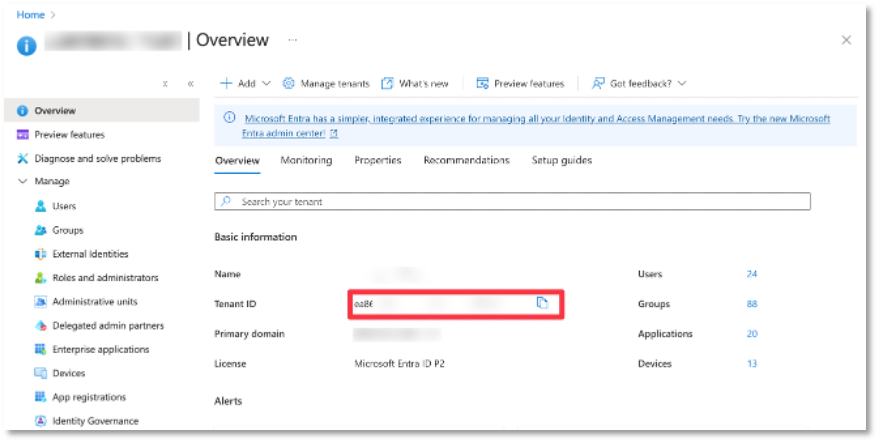Open Enterprise applications in sidebar
Screen dimensions: 880x444
[x=102, y=350]
